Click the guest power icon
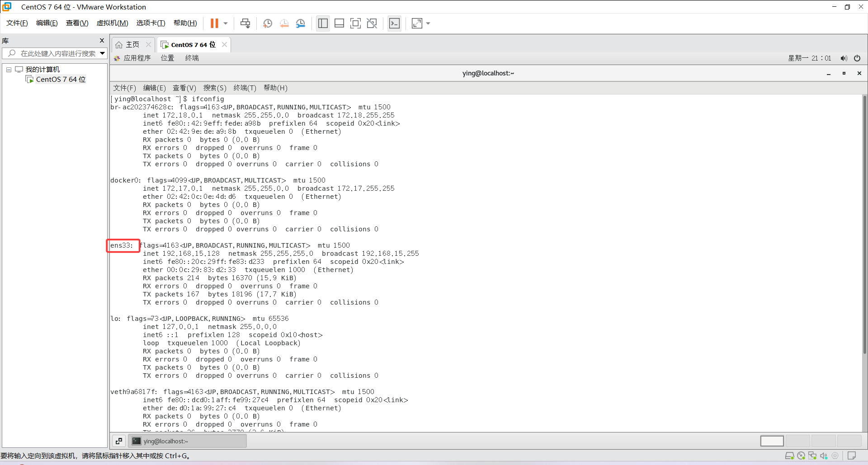 click(x=857, y=58)
